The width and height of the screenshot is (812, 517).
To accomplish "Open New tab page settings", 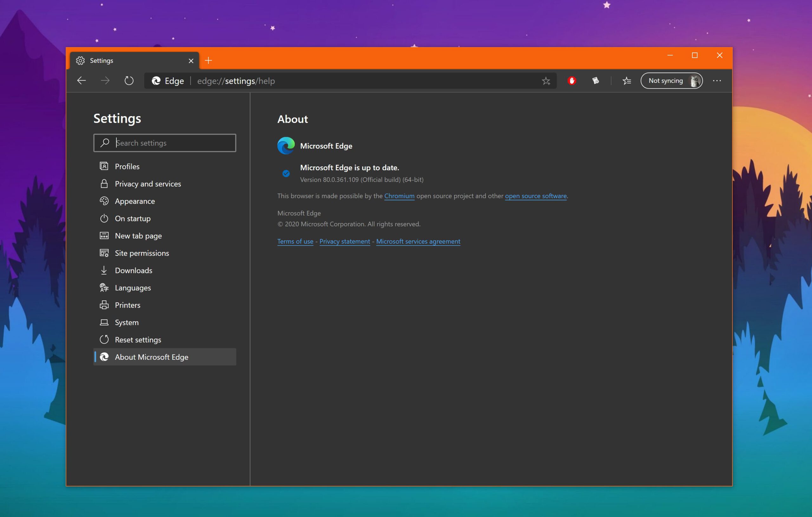I will [x=165, y=236].
